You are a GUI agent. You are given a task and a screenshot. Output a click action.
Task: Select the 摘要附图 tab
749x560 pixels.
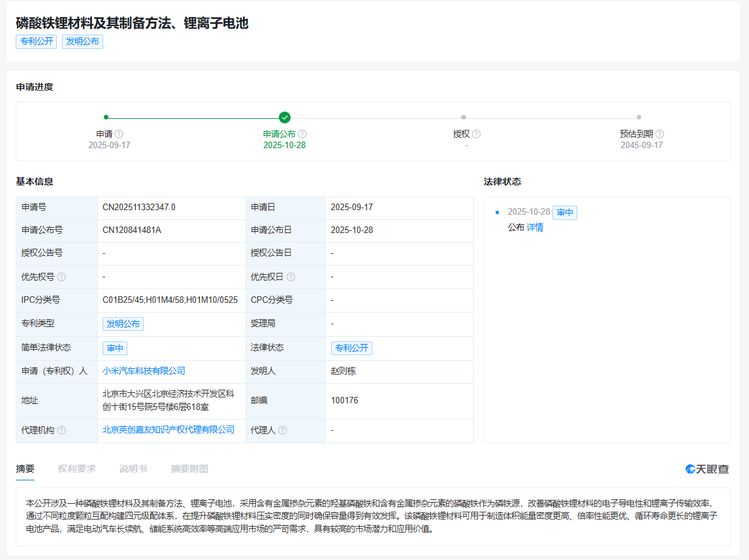click(189, 469)
